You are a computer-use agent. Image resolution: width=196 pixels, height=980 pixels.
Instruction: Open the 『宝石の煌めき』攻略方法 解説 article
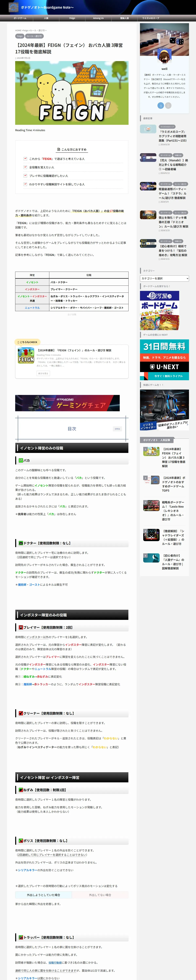click(173, 251)
